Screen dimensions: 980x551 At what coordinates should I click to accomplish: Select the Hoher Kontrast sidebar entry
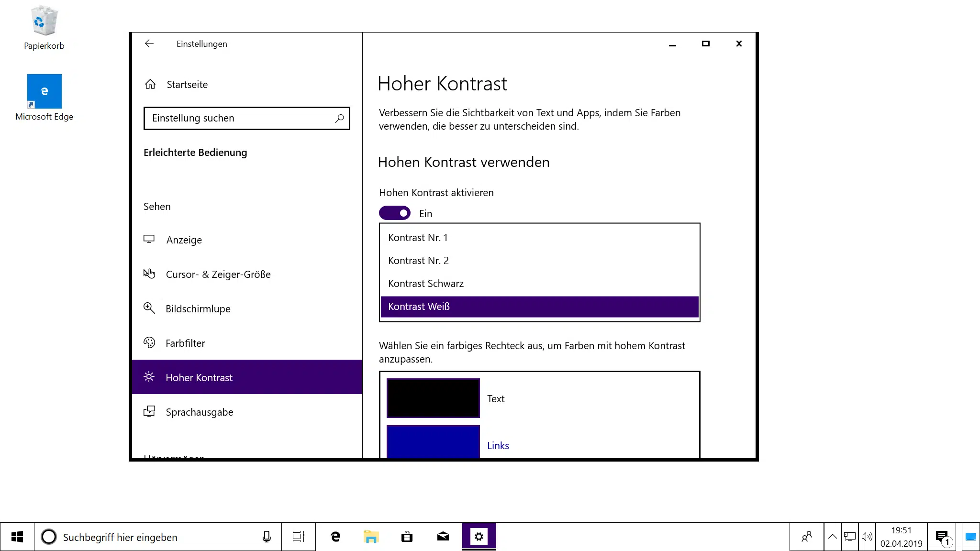[x=199, y=377]
